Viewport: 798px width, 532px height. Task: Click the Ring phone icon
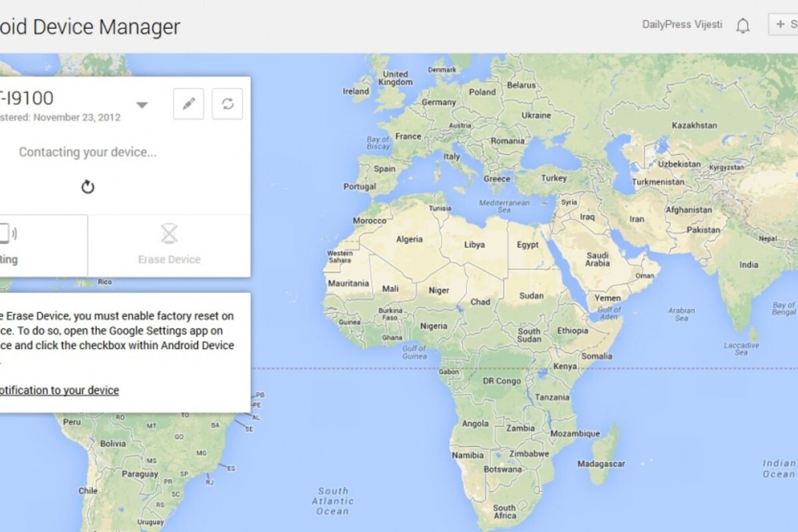click(x=6, y=233)
